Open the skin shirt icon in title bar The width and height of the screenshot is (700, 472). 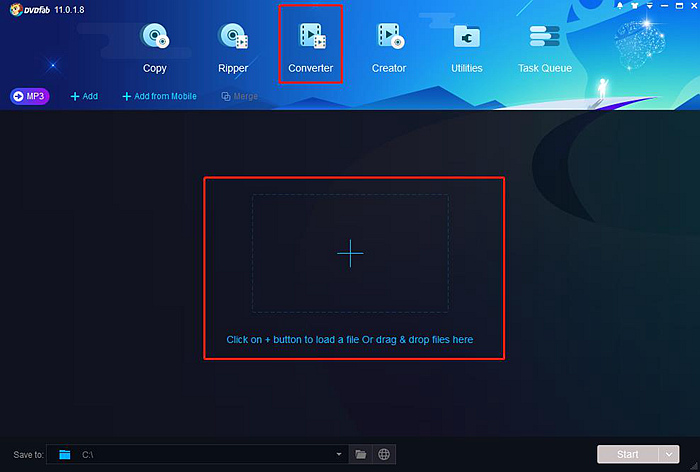[634, 6]
